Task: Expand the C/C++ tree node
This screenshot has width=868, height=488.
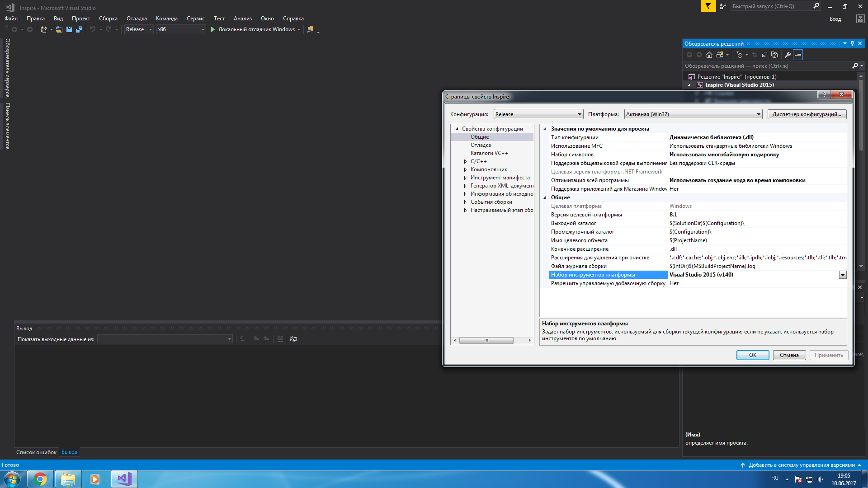Action: click(465, 161)
